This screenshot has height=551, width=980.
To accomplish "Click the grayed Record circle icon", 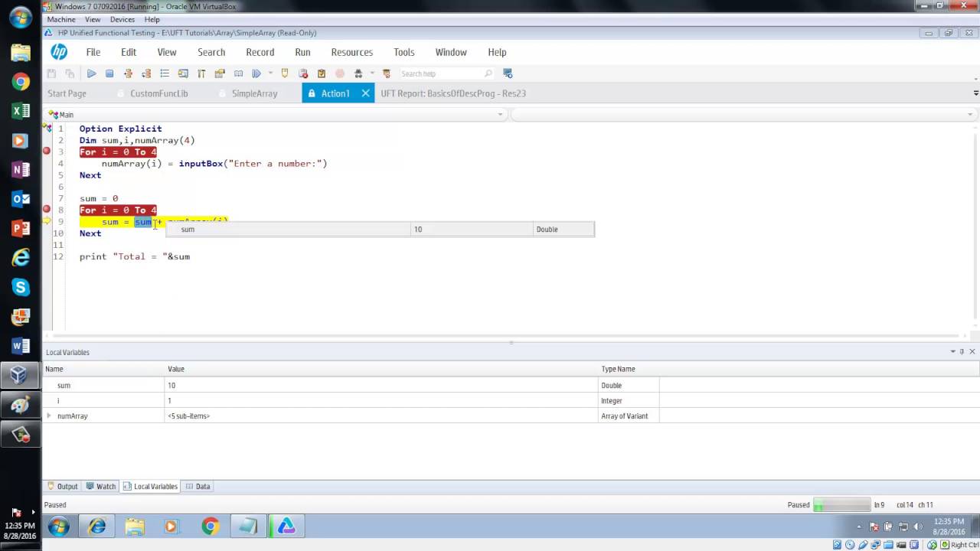I will (x=340, y=73).
